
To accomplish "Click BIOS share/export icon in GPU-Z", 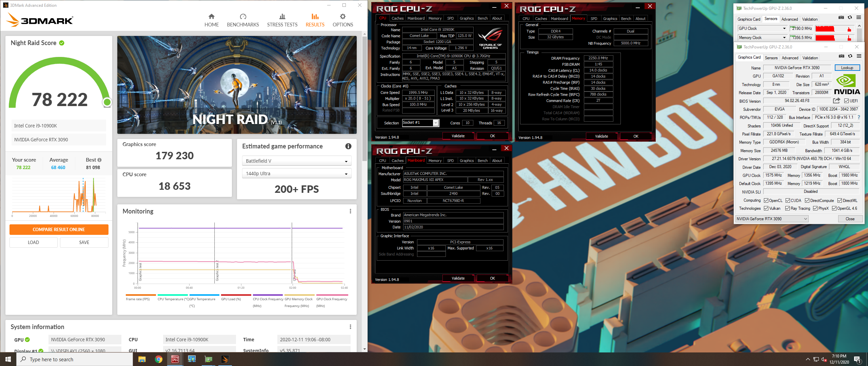I will click(836, 101).
